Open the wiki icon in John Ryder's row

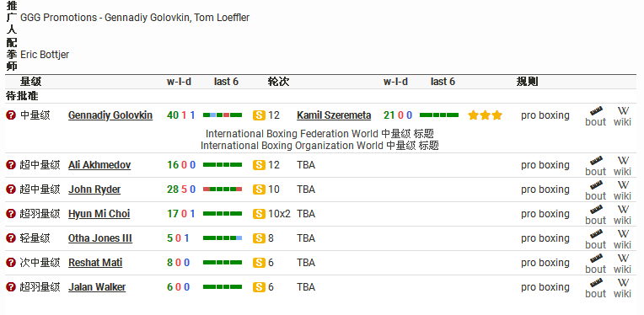coord(622,190)
